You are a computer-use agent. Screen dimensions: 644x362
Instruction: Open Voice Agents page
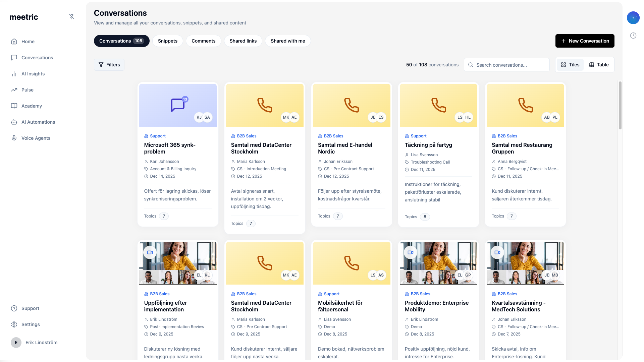click(36, 138)
